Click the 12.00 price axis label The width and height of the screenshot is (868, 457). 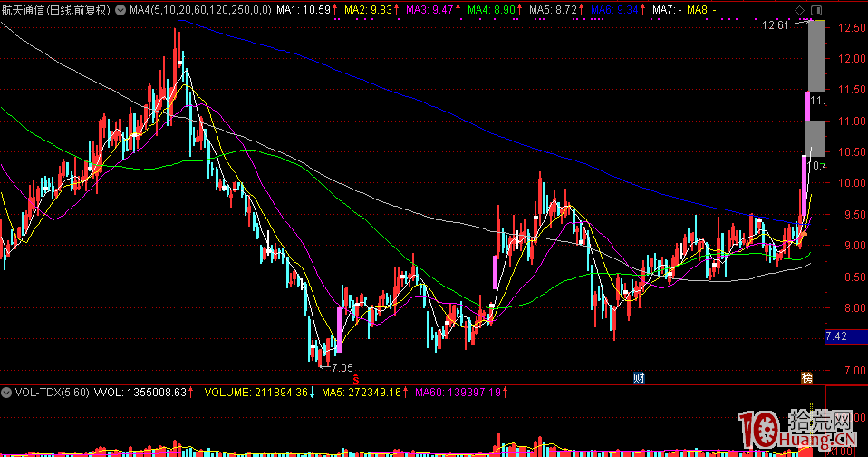point(852,59)
